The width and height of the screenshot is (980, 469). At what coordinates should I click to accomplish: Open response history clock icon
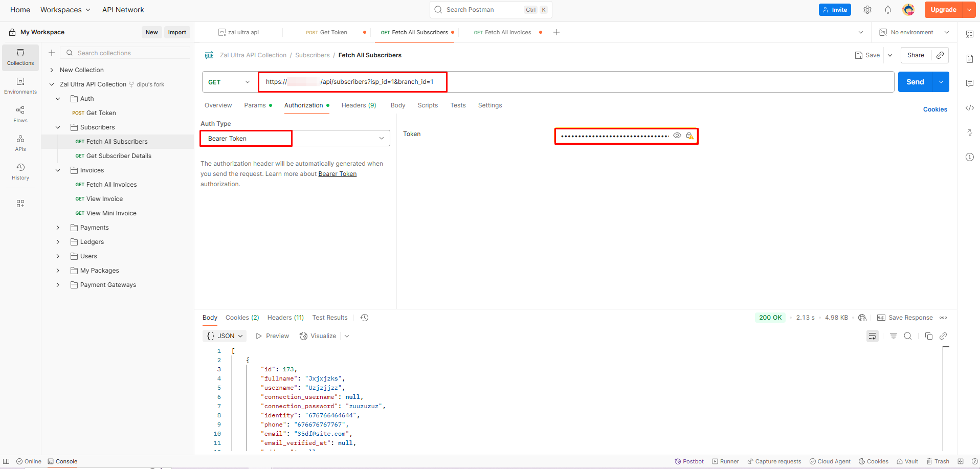tap(364, 318)
